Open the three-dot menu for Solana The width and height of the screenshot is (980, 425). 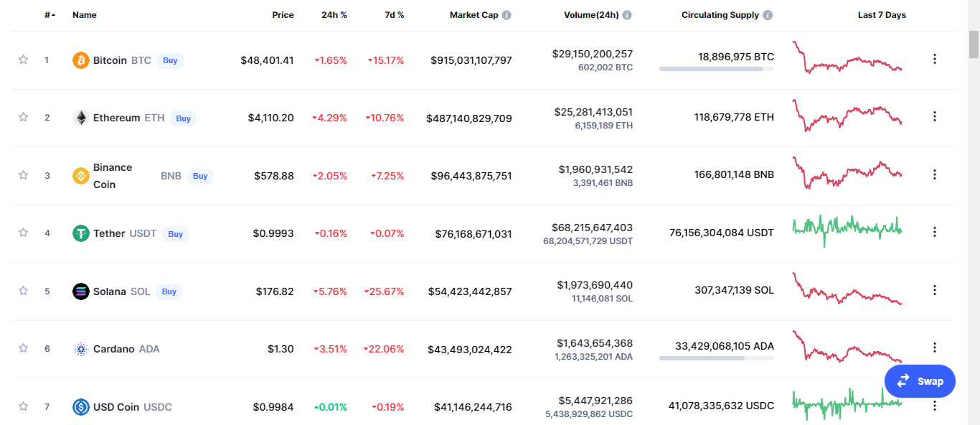coord(934,290)
